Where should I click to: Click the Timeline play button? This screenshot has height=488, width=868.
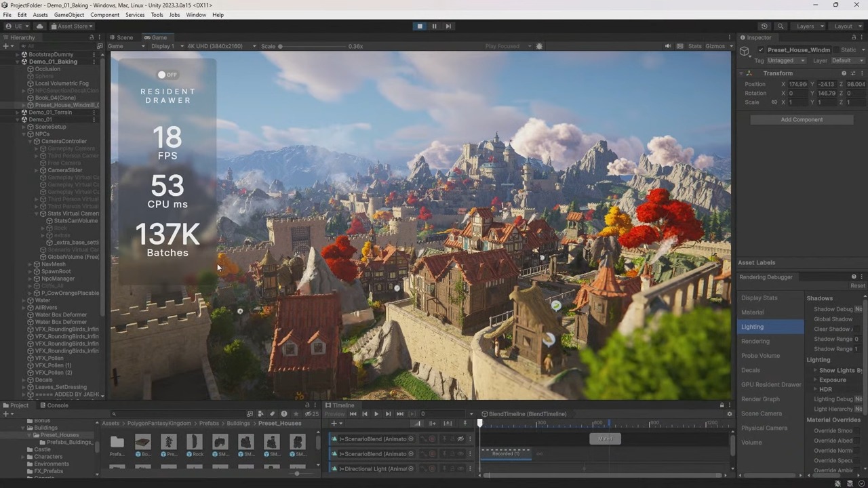(376, 414)
